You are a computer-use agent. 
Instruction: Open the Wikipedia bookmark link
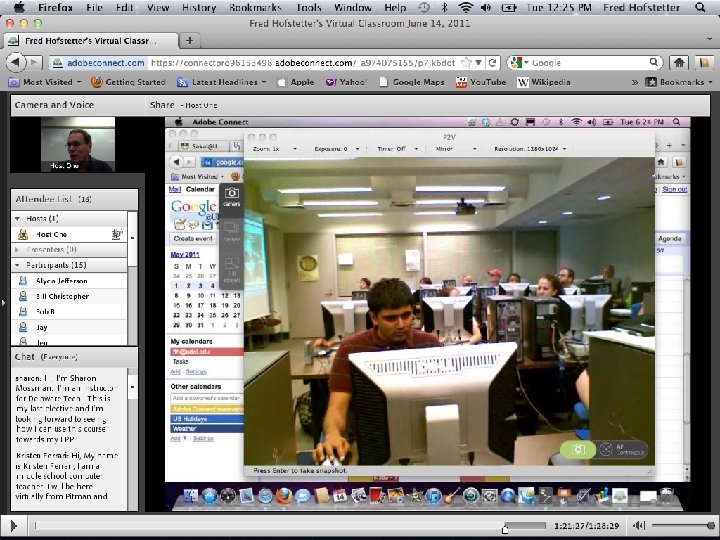click(x=544, y=82)
